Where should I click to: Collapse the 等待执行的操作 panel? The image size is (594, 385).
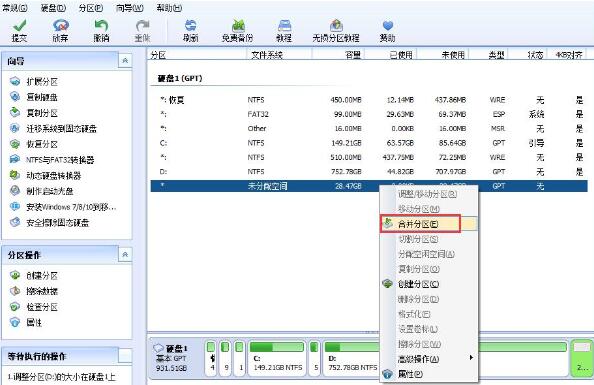click(125, 356)
